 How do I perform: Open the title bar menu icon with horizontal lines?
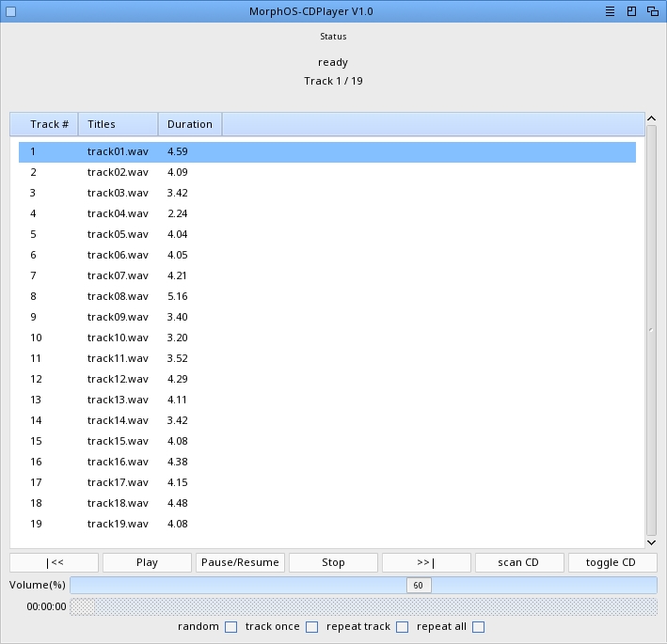point(610,11)
